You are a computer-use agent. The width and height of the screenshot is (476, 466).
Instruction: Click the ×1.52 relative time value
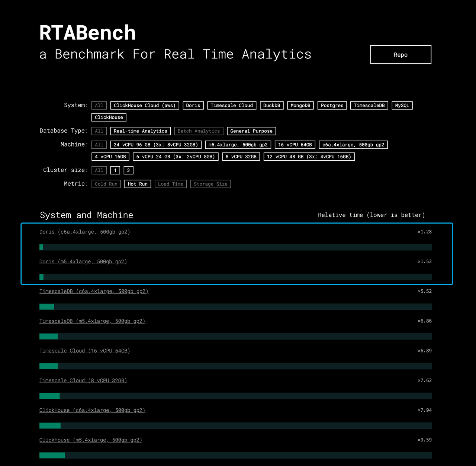point(425,261)
